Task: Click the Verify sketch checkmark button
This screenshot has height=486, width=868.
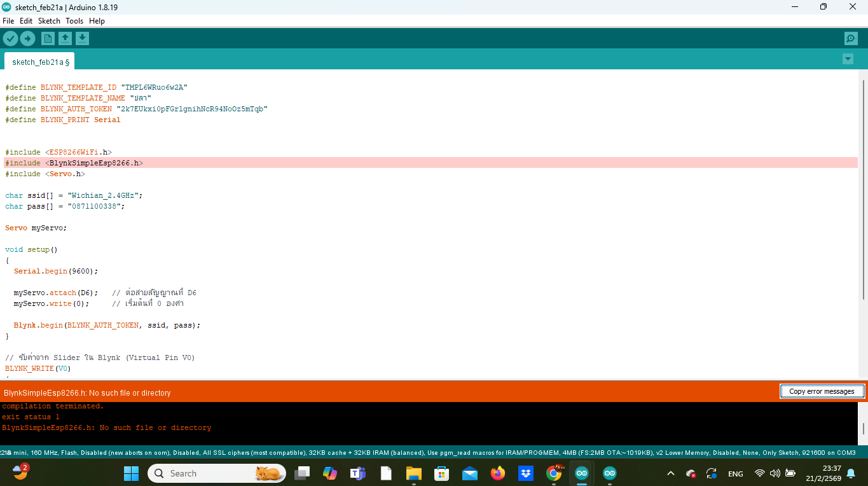Action: click(x=10, y=39)
